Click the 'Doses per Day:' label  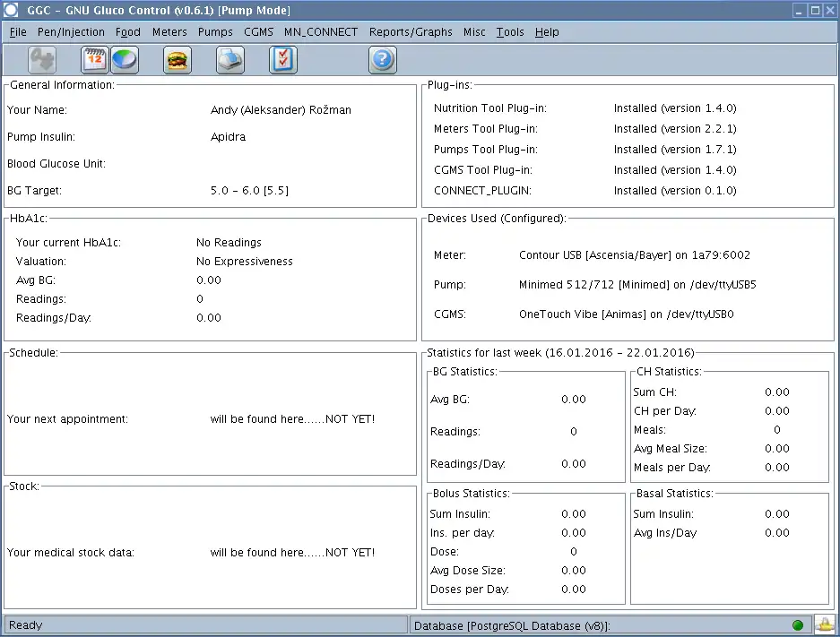click(469, 590)
